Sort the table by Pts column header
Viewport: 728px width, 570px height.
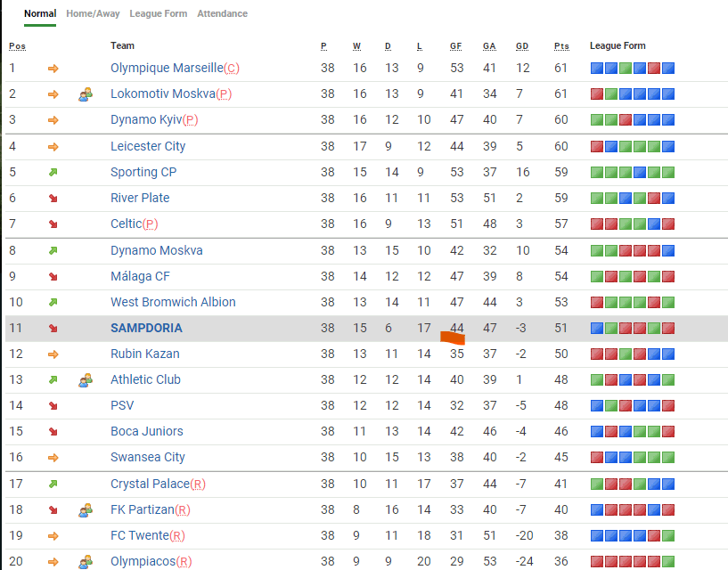click(x=560, y=46)
